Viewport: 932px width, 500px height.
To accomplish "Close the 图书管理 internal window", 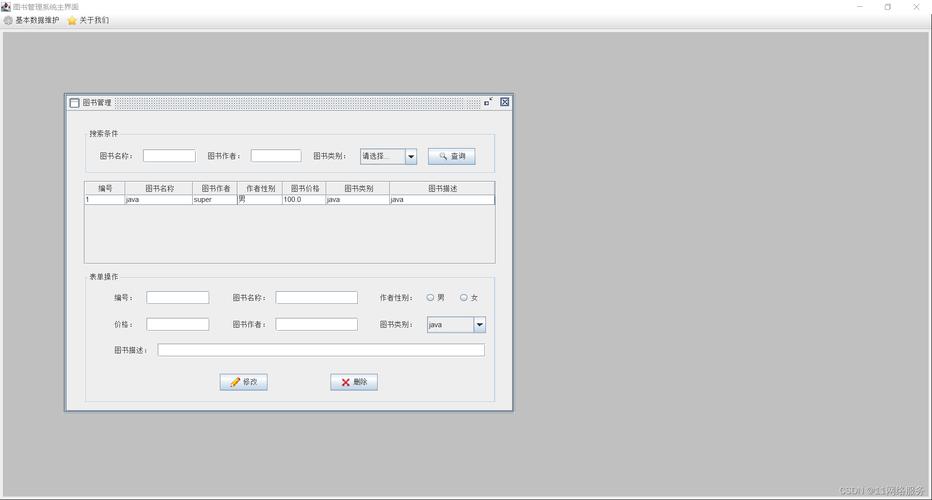I will click(505, 102).
